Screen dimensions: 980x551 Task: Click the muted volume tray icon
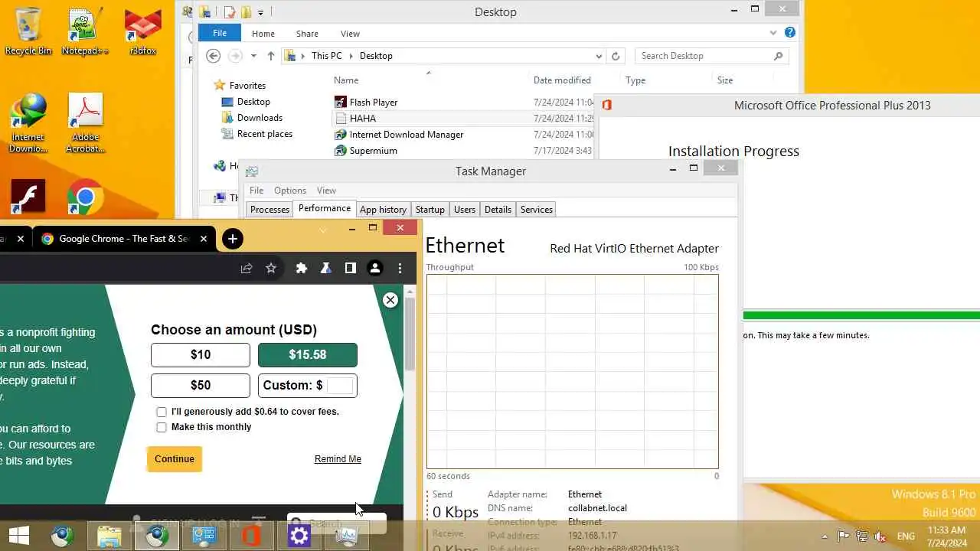[x=880, y=536]
